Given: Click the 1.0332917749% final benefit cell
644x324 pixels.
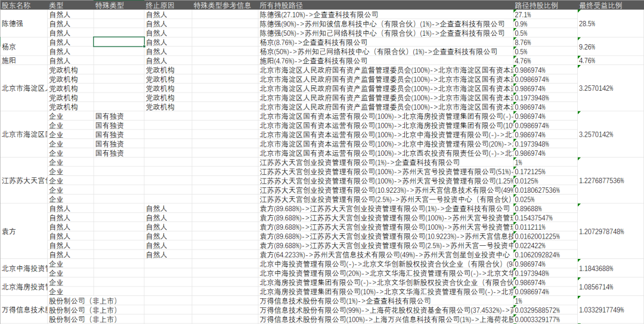Looking at the screenshot, I should pyautogui.click(x=611, y=310).
